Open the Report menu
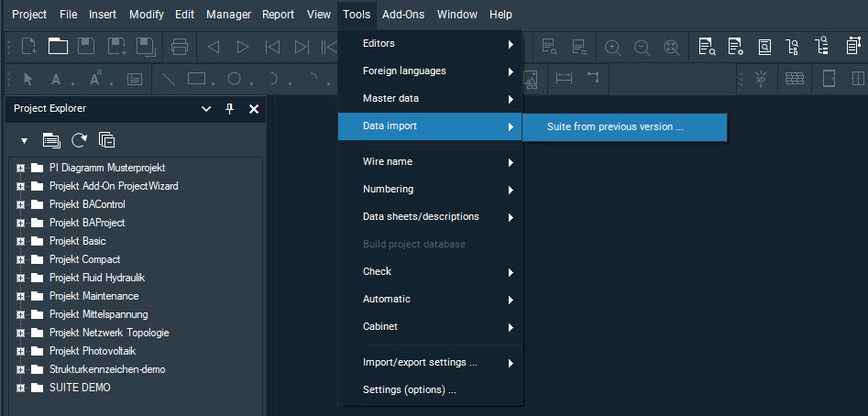 [x=278, y=15]
